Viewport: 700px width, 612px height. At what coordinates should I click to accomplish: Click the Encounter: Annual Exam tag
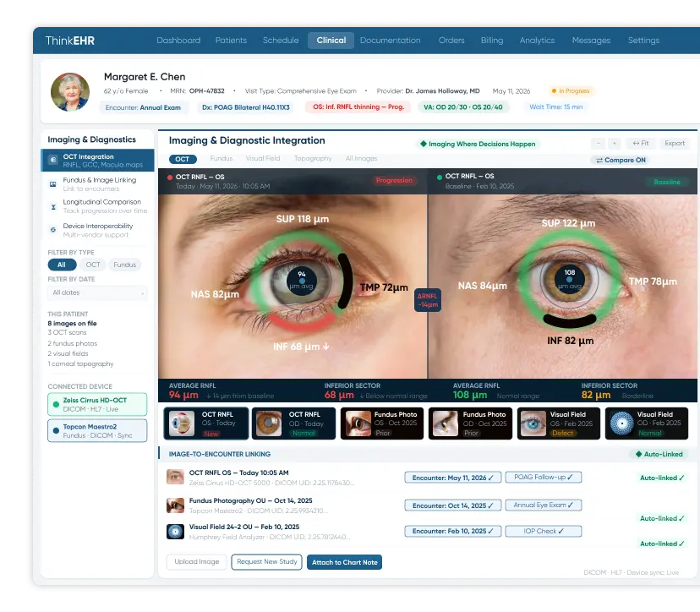pyautogui.click(x=143, y=107)
